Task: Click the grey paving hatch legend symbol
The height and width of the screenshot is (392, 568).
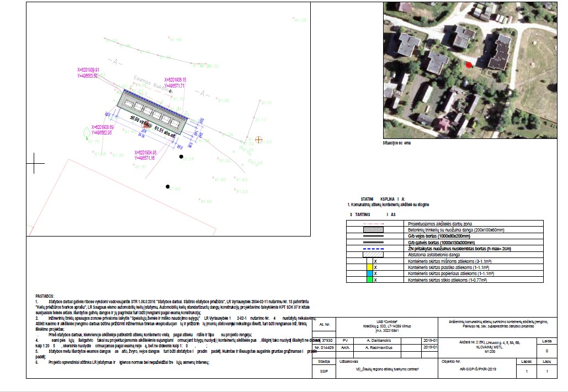Action: (373, 230)
